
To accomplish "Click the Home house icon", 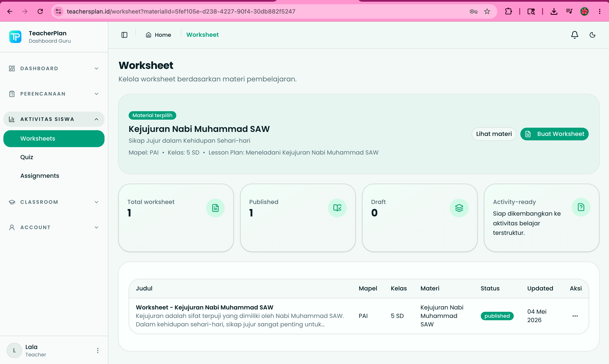I will [149, 35].
